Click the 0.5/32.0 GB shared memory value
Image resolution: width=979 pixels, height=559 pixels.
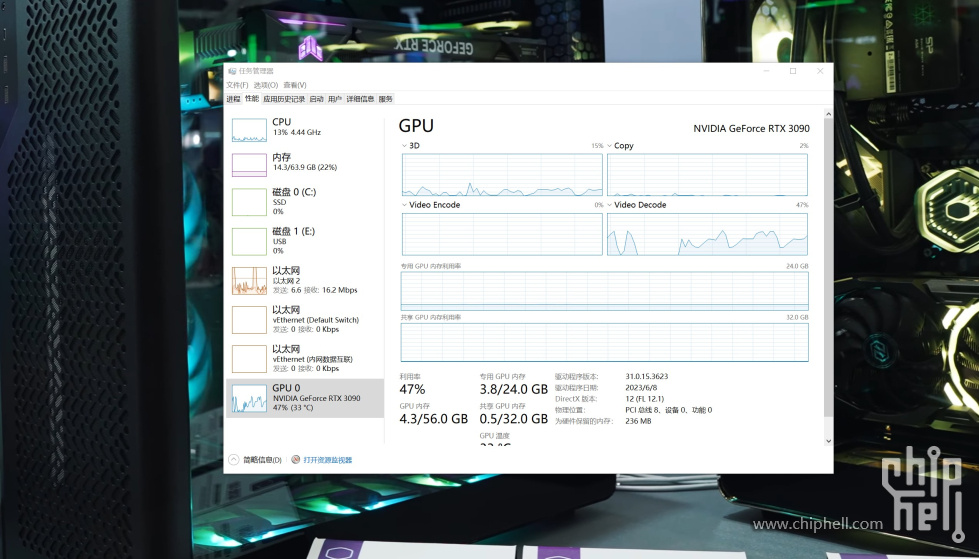tap(513, 419)
